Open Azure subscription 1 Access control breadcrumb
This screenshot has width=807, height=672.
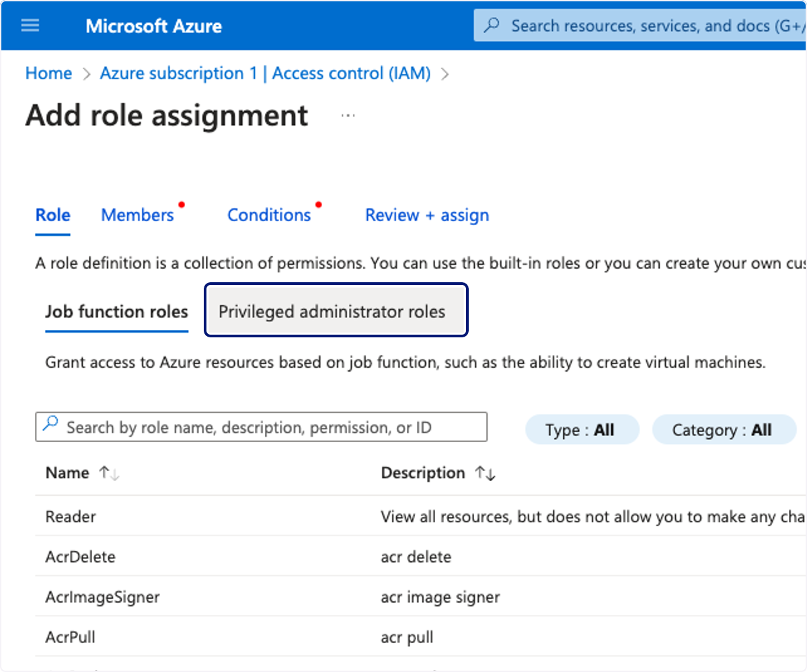click(266, 73)
